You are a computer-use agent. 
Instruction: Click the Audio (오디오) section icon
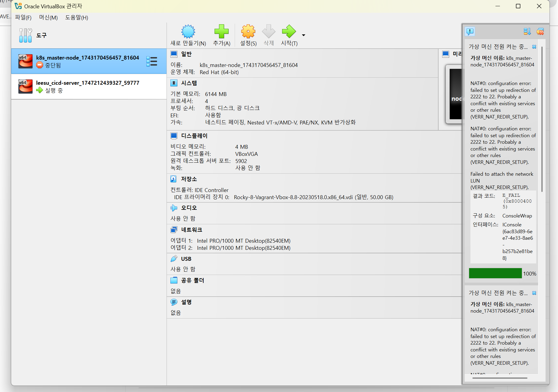[x=174, y=208]
